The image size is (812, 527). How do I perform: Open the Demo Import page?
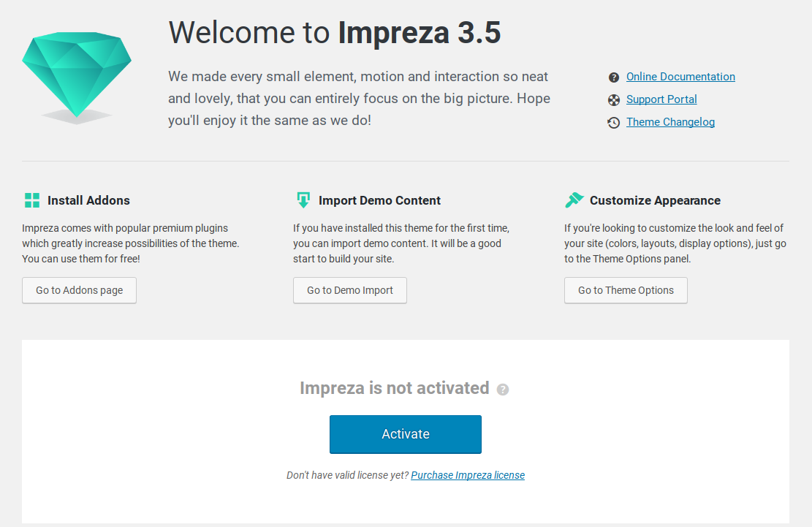349,290
